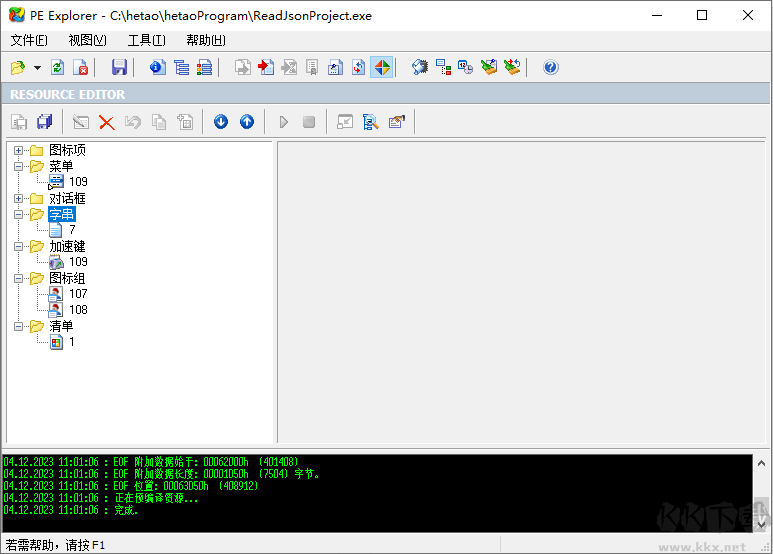This screenshot has width=773, height=554.
Task: Click the blue up arrow icon
Action: coord(246,122)
